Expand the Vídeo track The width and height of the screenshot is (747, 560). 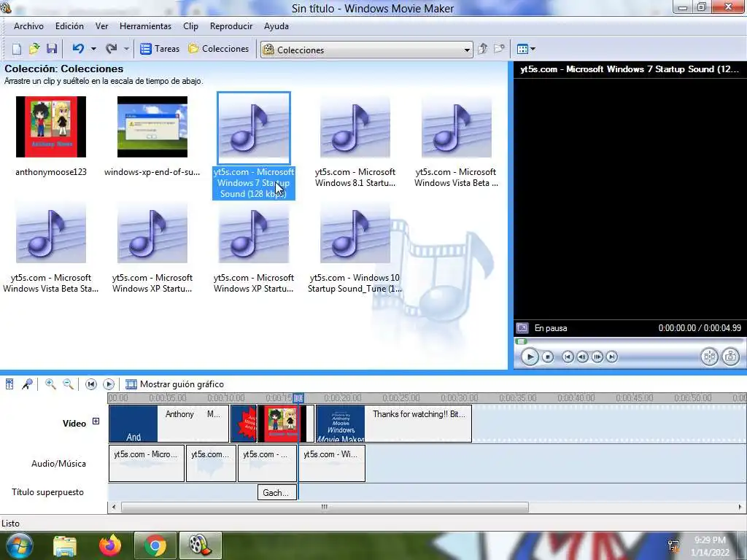pos(96,421)
